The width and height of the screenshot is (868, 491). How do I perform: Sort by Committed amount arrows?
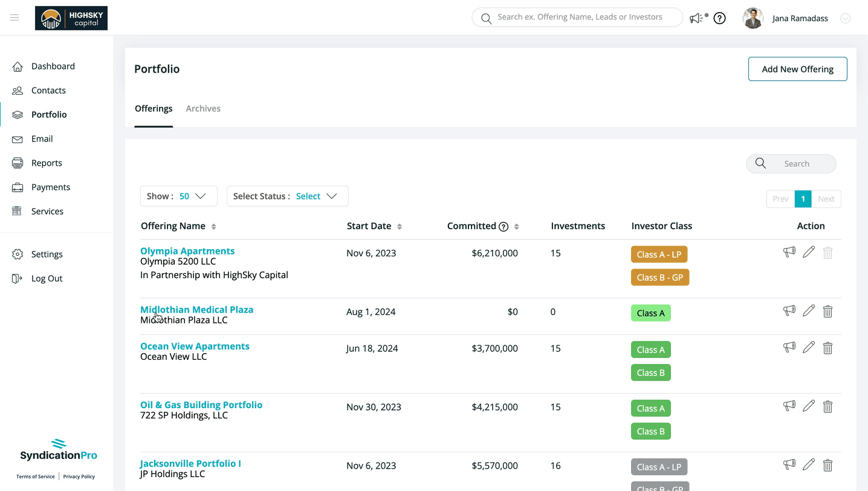point(516,226)
